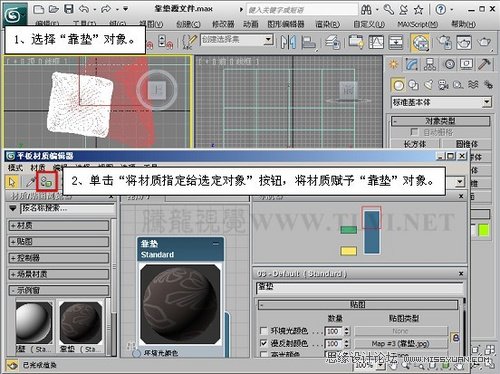Image resolution: width=500 pixels, height=374 pixels.
Task: Open Render Setup teapot icon
Action: 445,42
